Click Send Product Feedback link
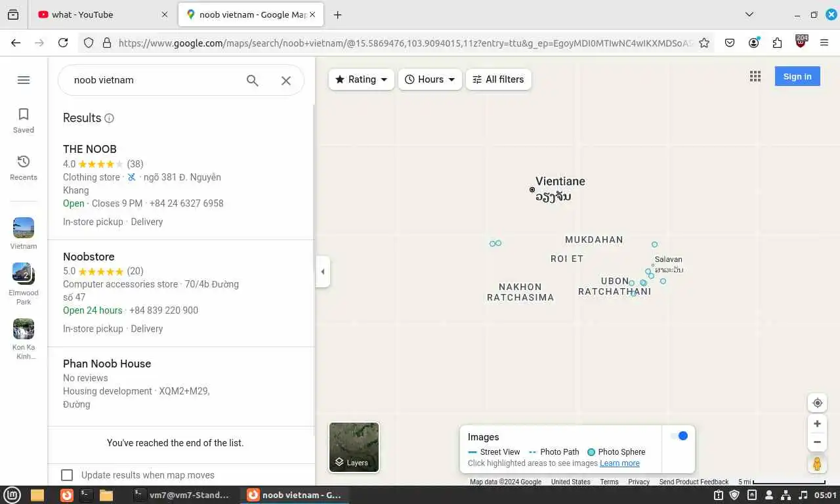Screen dimensions: 840x504 coord(694,482)
